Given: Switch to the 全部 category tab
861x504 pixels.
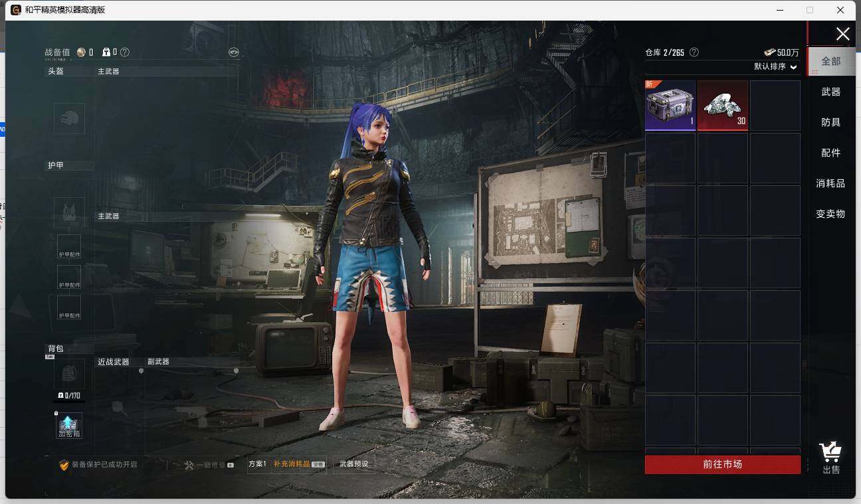Looking at the screenshot, I should [x=831, y=61].
